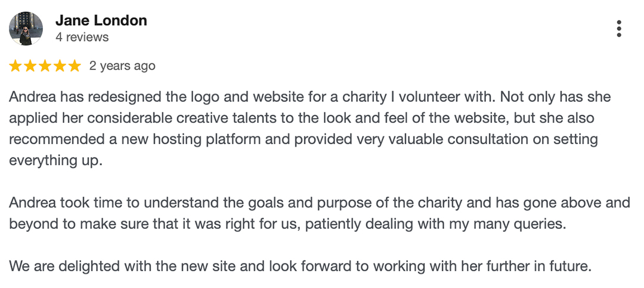Open the three-dot more options menu

click(619, 29)
